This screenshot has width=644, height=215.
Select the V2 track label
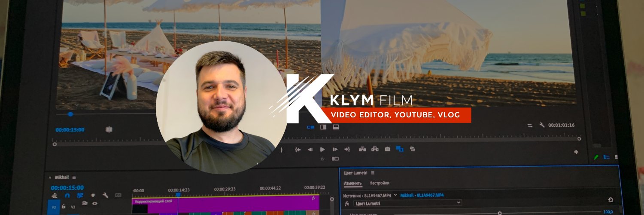pos(73,207)
